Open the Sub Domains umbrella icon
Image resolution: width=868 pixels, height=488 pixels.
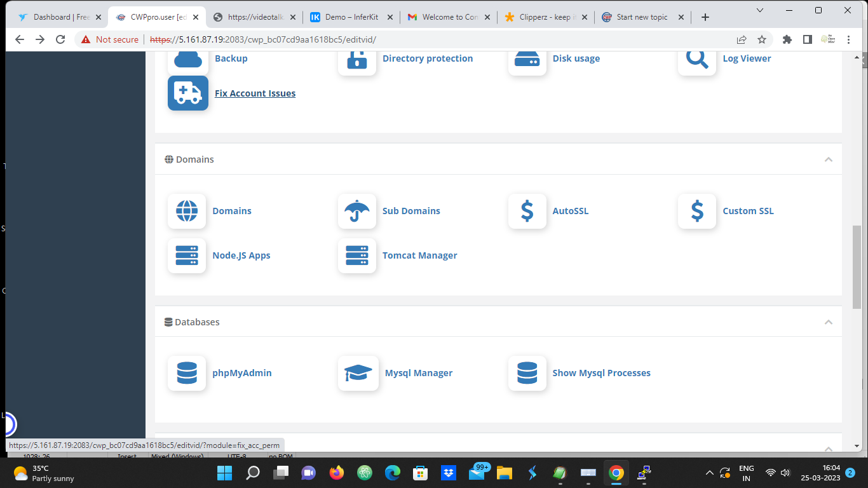(357, 211)
